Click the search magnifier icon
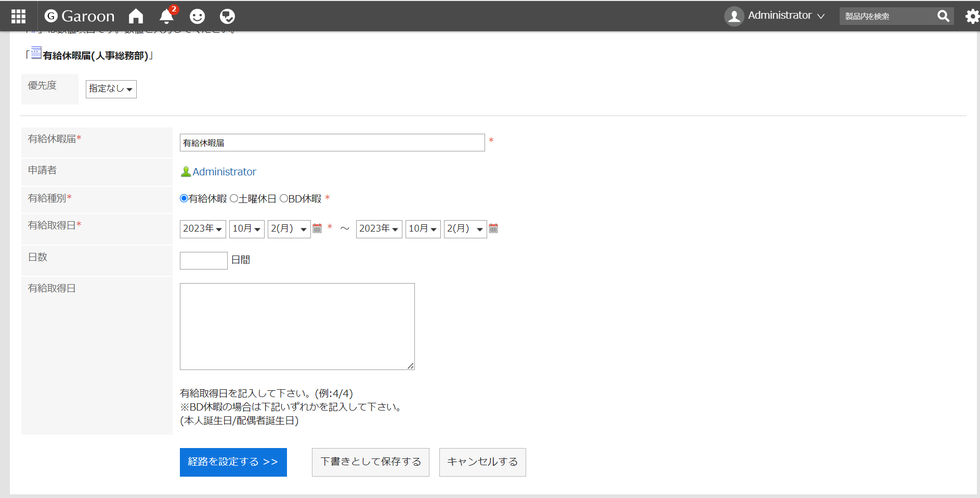Image resolution: width=980 pixels, height=498 pixels. tap(943, 17)
